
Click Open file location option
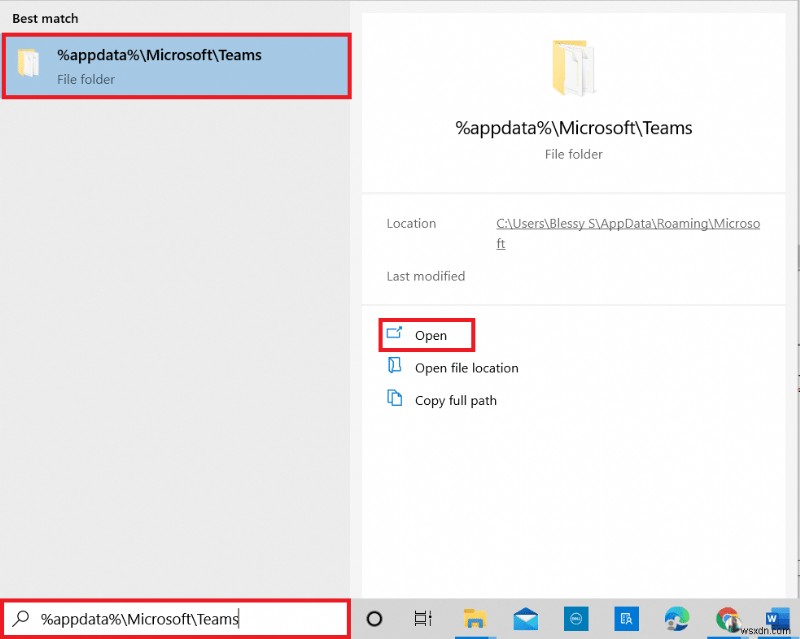click(466, 367)
